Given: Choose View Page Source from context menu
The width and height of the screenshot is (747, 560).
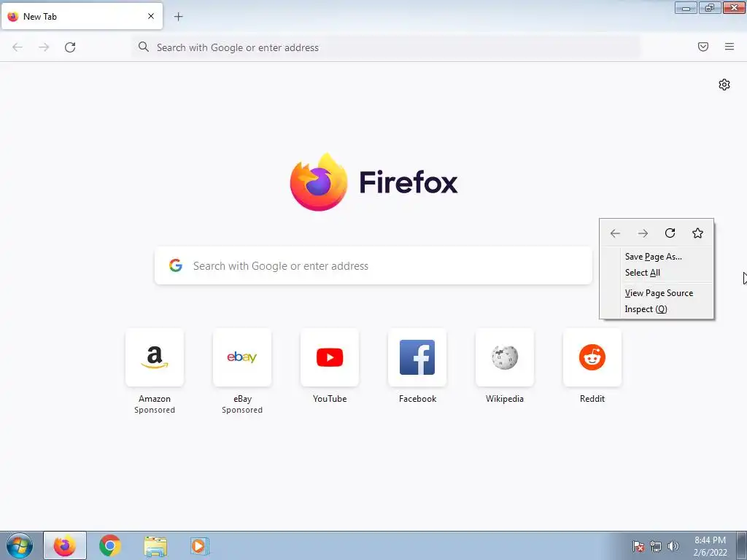Looking at the screenshot, I should tap(657, 293).
